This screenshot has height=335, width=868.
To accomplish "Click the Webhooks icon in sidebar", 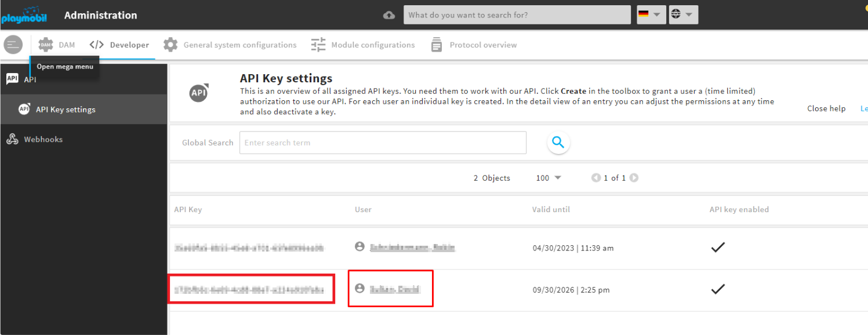I will pyautogui.click(x=12, y=139).
